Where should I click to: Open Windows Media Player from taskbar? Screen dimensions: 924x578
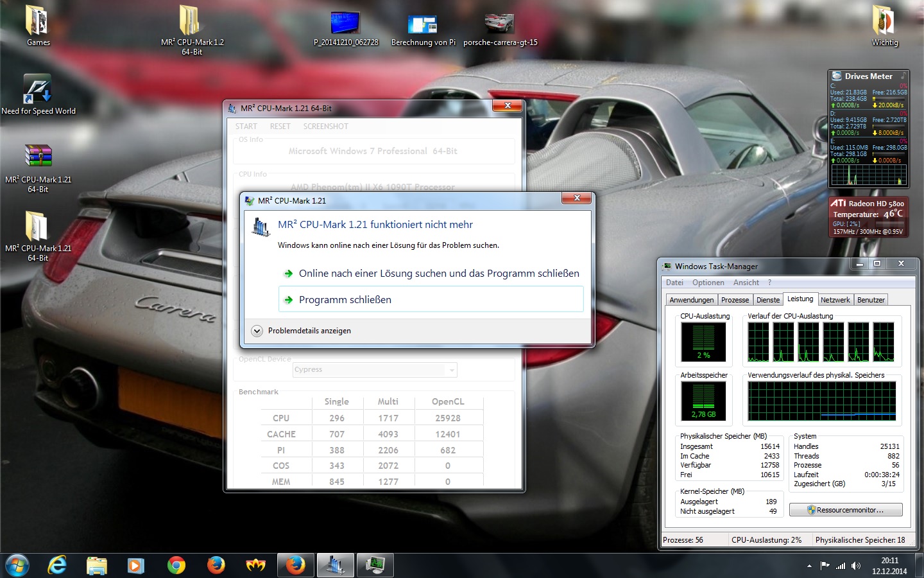click(x=135, y=565)
